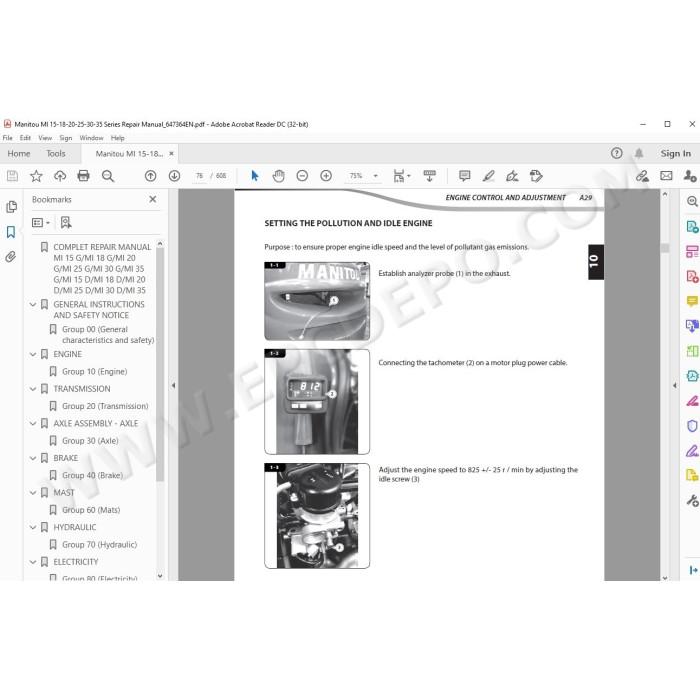The width and height of the screenshot is (700, 700).
Task: Click the bookmarks panel vertical scrollbar
Action: (x=160, y=365)
